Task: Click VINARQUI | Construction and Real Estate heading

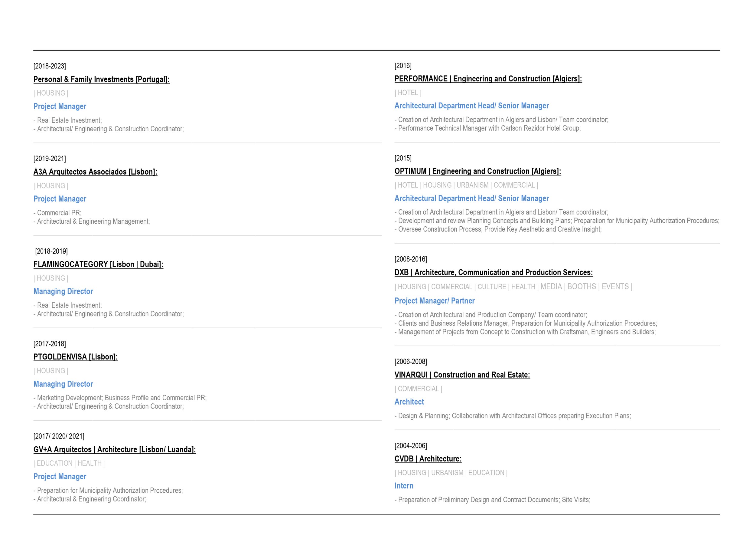Action: (x=462, y=375)
